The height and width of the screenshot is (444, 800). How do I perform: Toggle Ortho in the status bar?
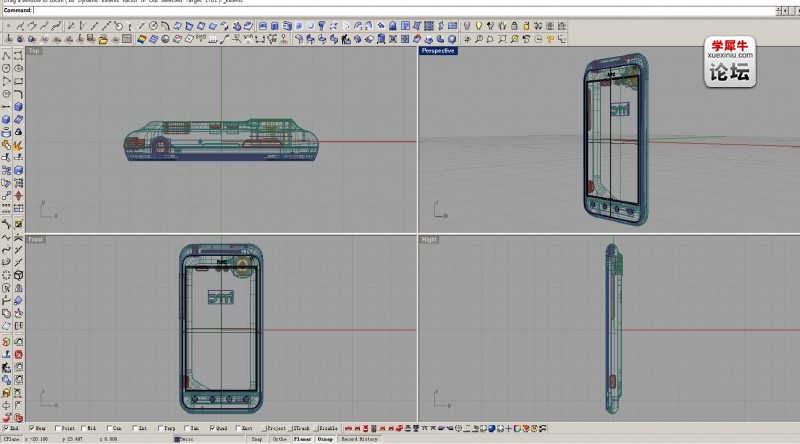pyautogui.click(x=279, y=439)
